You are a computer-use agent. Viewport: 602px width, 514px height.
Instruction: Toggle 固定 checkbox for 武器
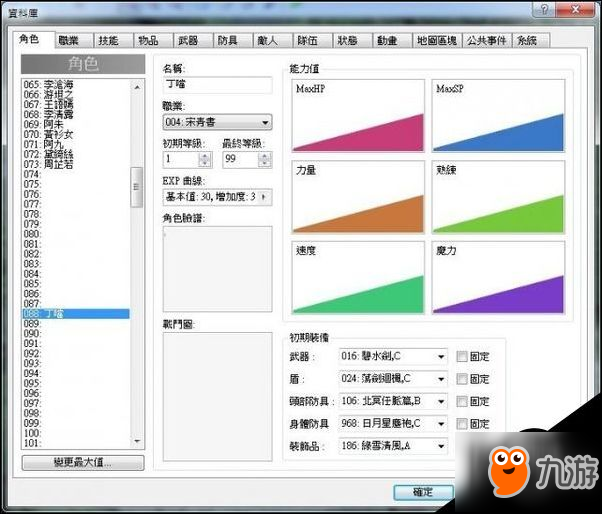click(462, 357)
